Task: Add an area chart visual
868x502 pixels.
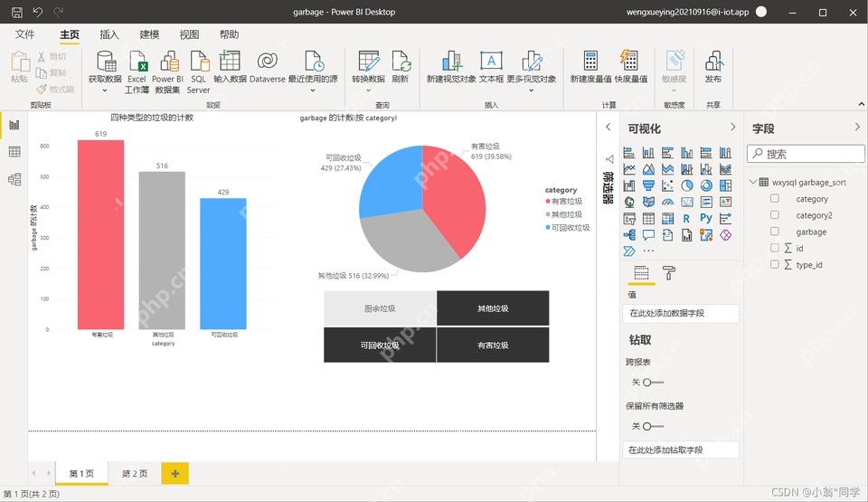Action: tap(648, 169)
